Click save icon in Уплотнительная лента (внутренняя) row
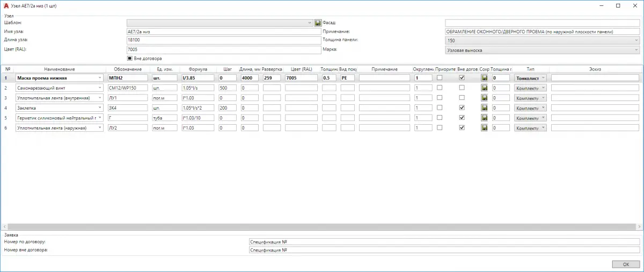This screenshot has width=644, height=272. 485,98
